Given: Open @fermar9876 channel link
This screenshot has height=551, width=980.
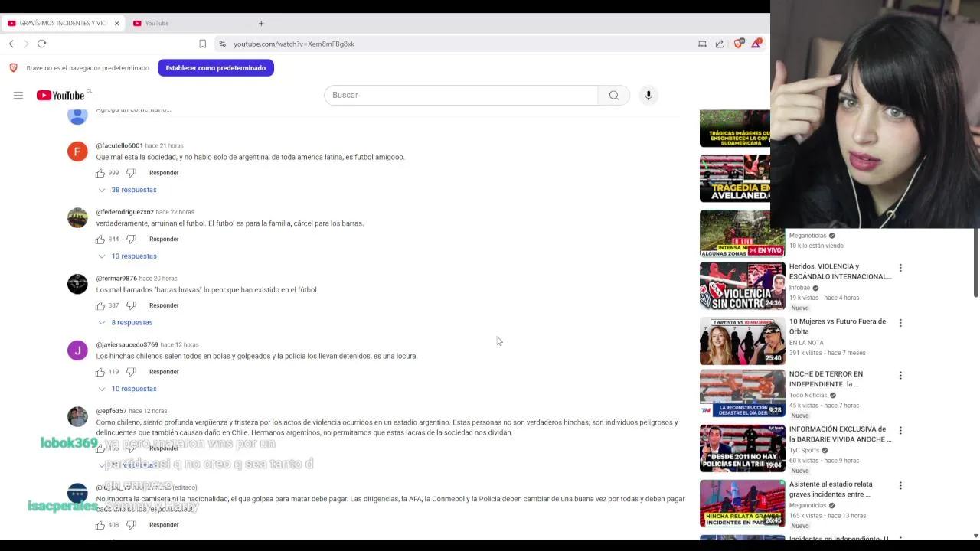Looking at the screenshot, I should pos(116,279).
